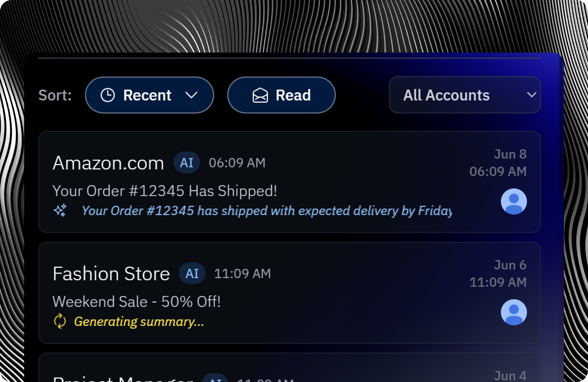This screenshot has height=382, width=588.
Task: Open the Fashion Store sender name
Action: pyautogui.click(x=111, y=274)
